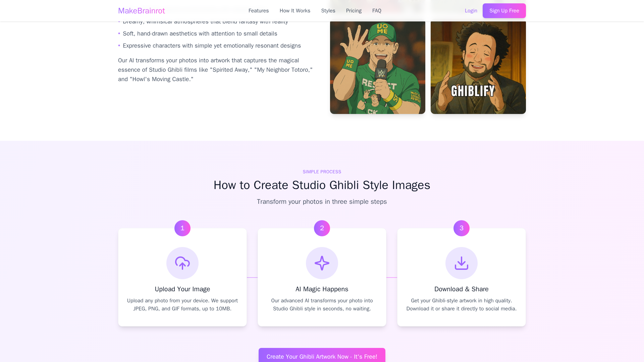644x362 pixels.
Task: Click the step 1 number badge
Action: click(x=182, y=228)
